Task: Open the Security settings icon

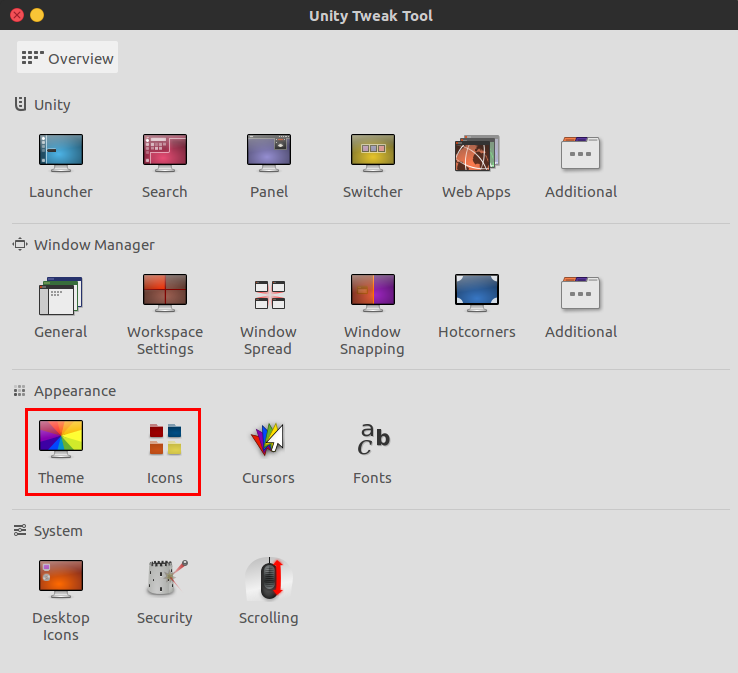Action: (x=167, y=578)
